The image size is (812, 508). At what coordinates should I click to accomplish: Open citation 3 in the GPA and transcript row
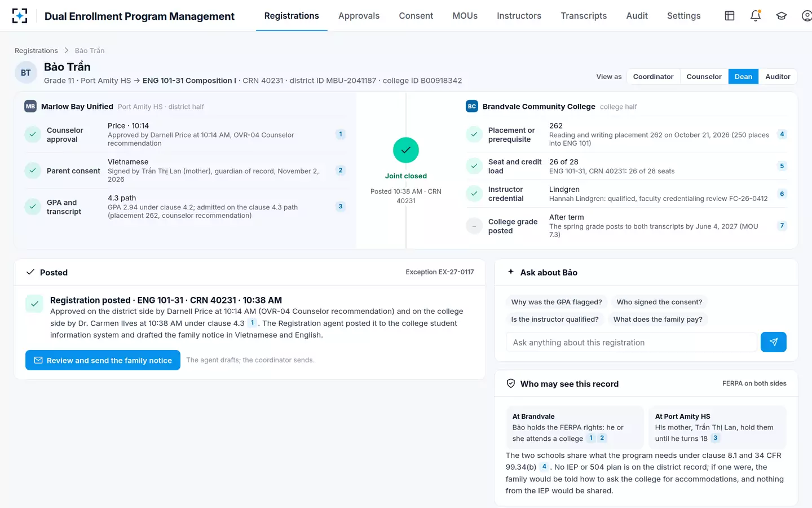coord(341,207)
